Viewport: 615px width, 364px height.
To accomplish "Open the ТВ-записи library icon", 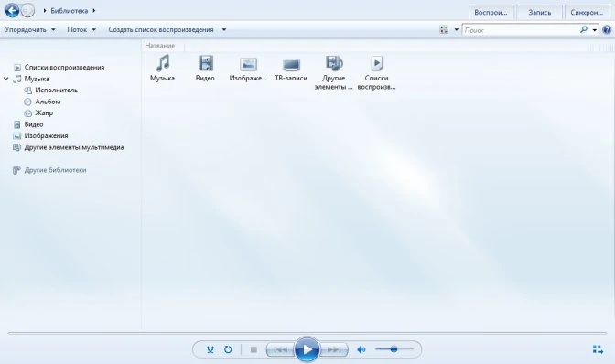I will click(291, 69).
